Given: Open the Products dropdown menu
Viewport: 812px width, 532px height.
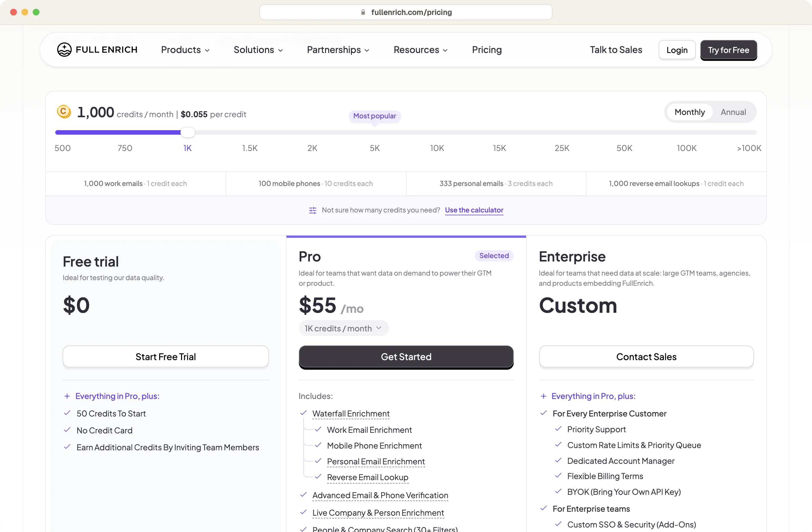Looking at the screenshot, I should coord(185,50).
